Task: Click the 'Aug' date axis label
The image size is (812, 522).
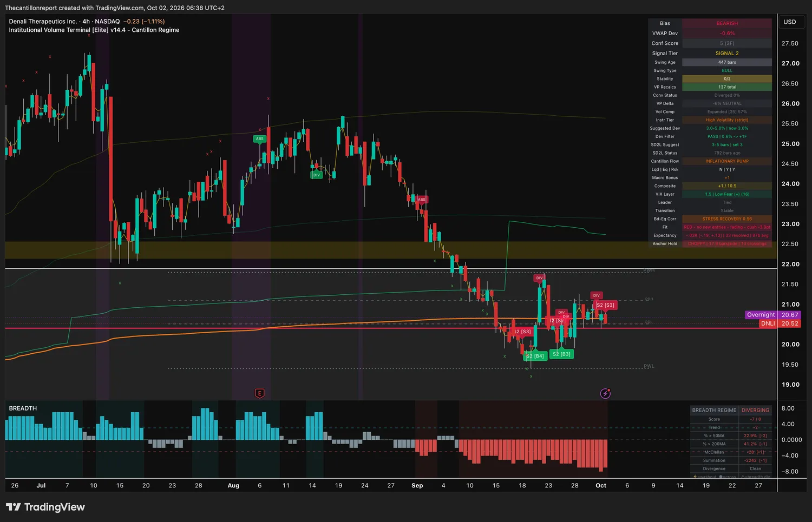Action: pyautogui.click(x=233, y=486)
